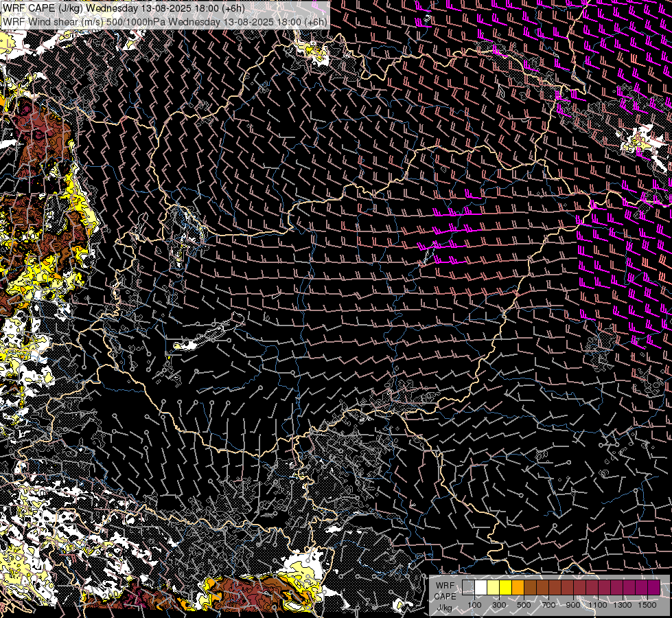Click the 500 legend value
This screenshot has width=672, height=618.
click(x=524, y=605)
